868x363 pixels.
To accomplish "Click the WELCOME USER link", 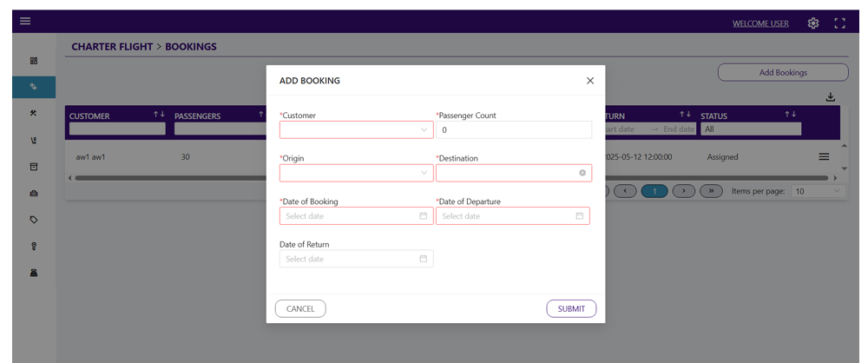I will (x=760, y=23).
